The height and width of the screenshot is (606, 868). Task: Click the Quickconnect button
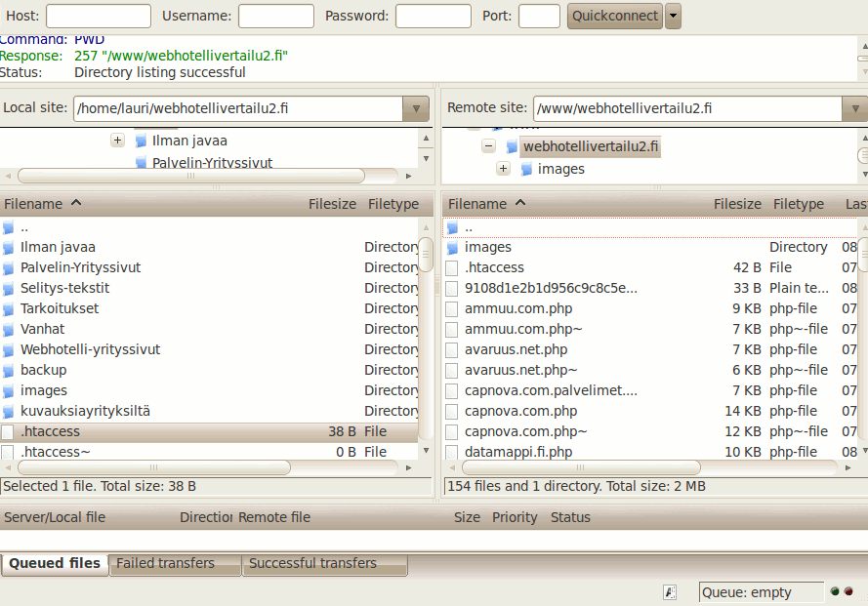click(x=614, y=16)
